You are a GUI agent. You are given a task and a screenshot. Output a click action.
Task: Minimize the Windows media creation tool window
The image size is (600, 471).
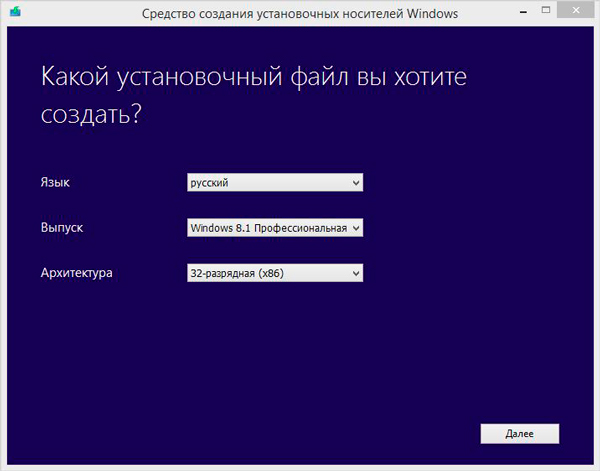[523, 12]
